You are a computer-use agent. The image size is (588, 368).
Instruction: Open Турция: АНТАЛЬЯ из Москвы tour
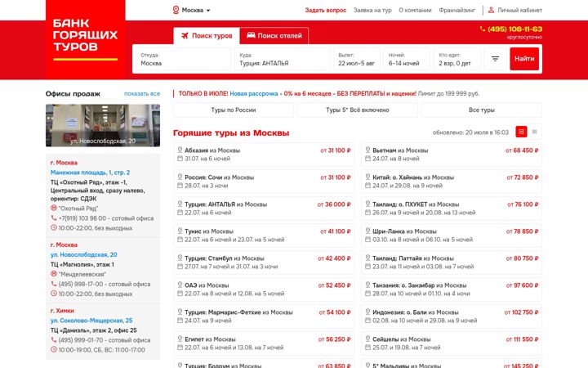pyautogui.click(x=264, y=209)
